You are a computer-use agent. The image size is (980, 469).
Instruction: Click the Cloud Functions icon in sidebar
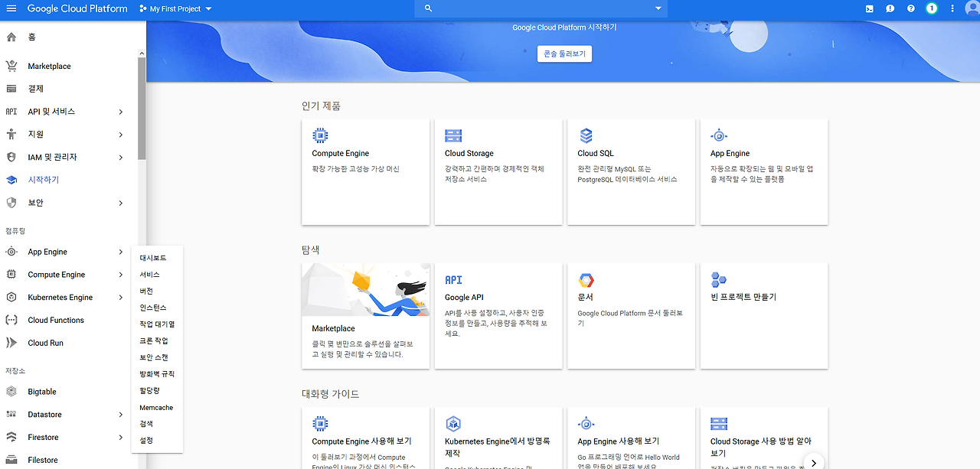(x=11, y=320)
